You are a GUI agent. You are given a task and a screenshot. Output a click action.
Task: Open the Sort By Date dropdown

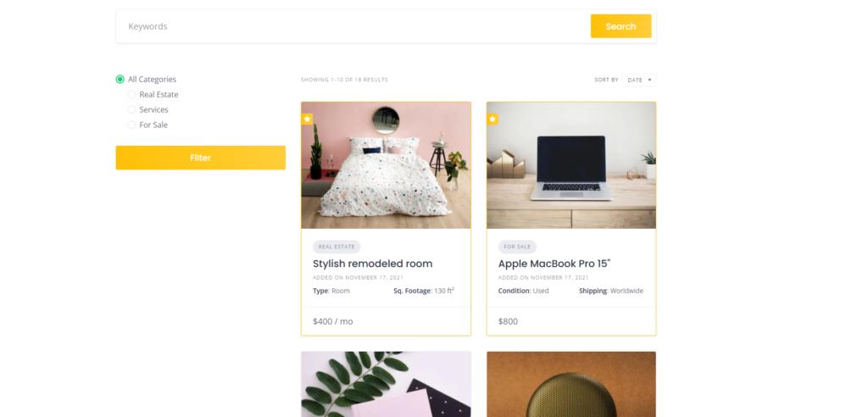click(639, 80)
